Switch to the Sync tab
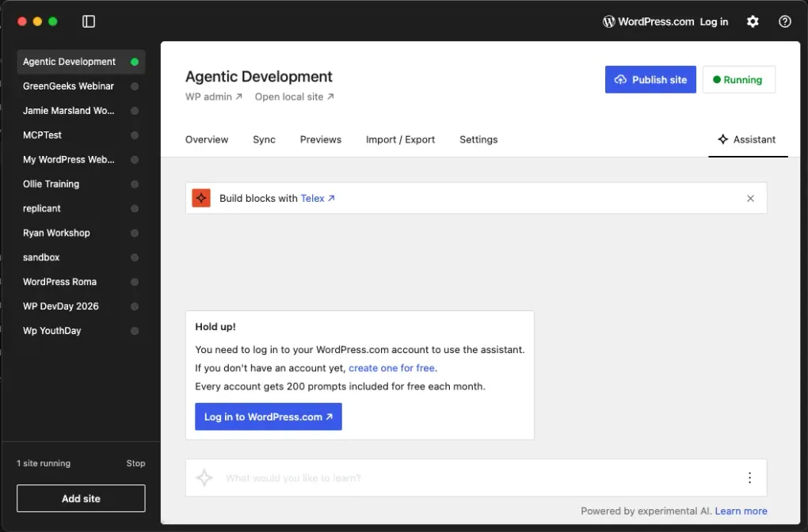The width and height of the screenshot is (808, 532). pos(264,139)
